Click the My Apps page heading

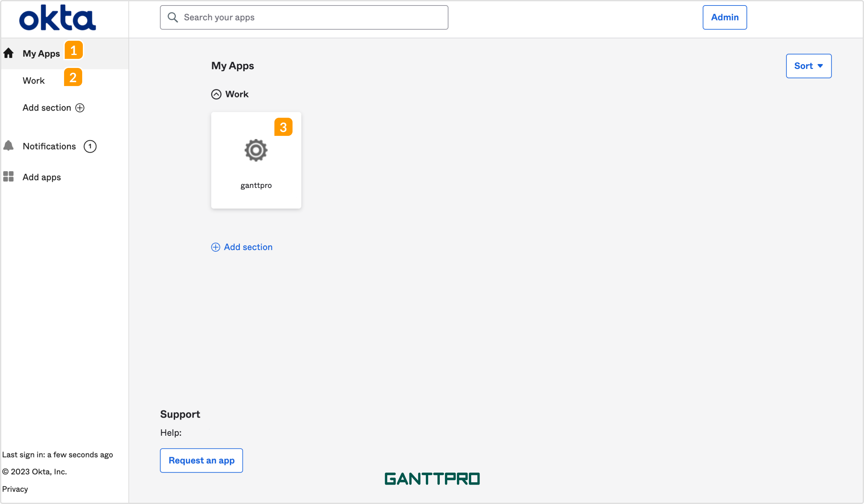tap(232, 66)
